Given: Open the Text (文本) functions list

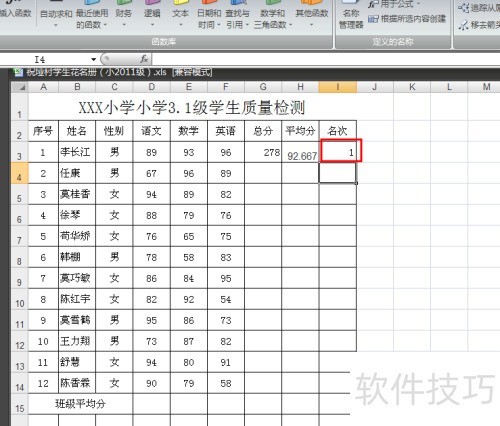Looking at the screenshot, I should tap(181, 15).
